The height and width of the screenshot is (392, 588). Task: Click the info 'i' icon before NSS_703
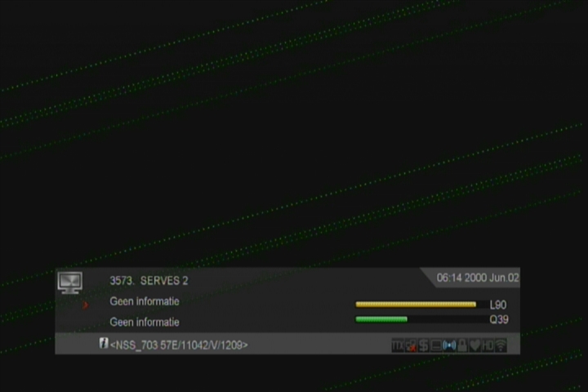coord(104,343)
